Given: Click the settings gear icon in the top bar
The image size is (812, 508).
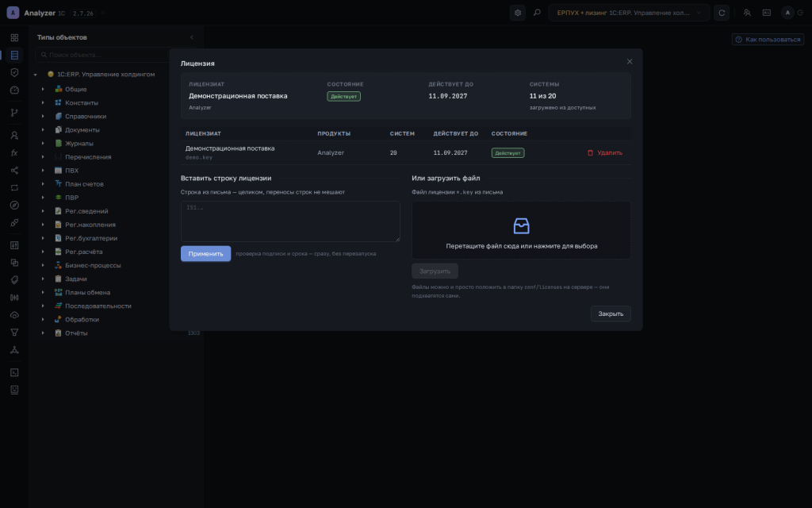Looking at the screenshot, I should click(517, 13).
